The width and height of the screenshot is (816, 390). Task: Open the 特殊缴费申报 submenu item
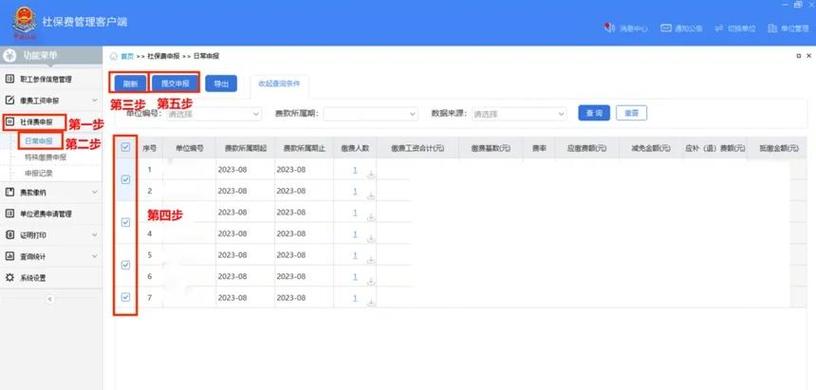click(45, 157)
